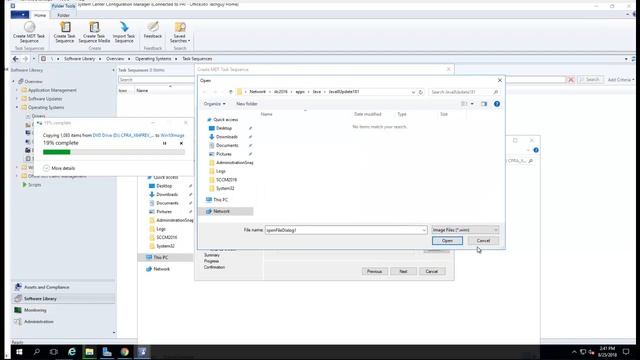Select Logs folder in Open dialog sidebar
The width and height of the screenshot is (640, 360).
(220, 171)
